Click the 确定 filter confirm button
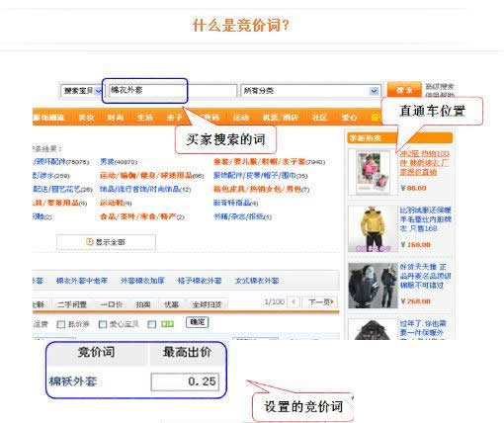 point(198,322)
